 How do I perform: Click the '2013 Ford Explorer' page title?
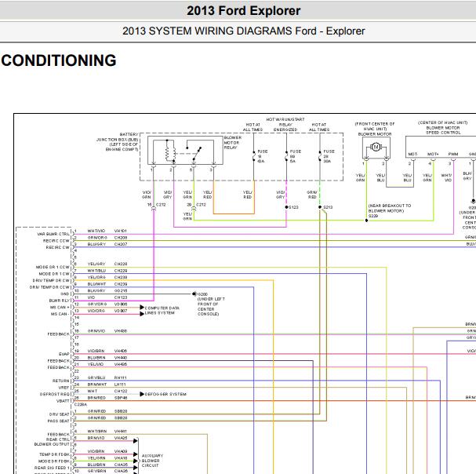coord(243,11)
